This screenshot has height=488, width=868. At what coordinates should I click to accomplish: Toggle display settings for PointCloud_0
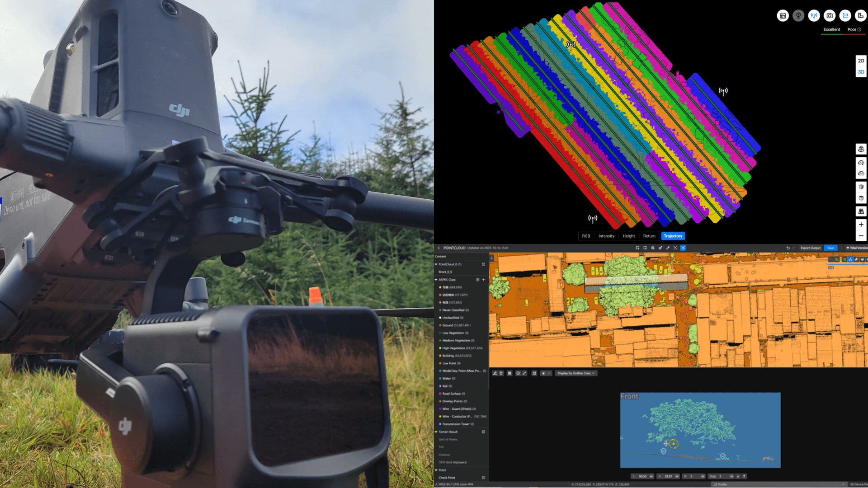tap(482, 263)
